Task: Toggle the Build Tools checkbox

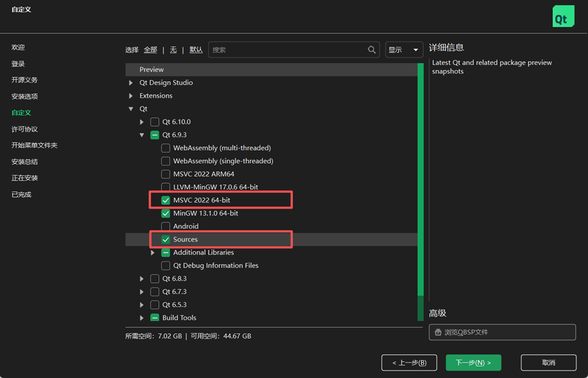Action: [x=155, y=317]
